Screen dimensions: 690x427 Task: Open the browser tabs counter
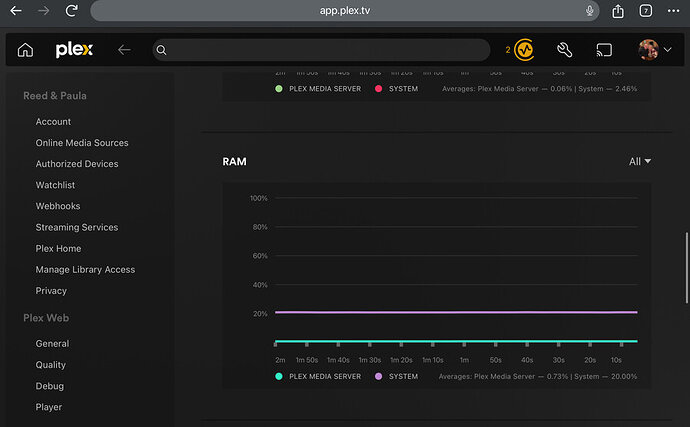click(646, 11)
